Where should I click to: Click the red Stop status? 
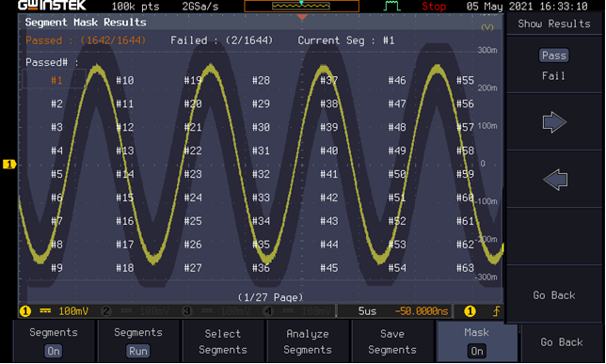coord(434,7)
